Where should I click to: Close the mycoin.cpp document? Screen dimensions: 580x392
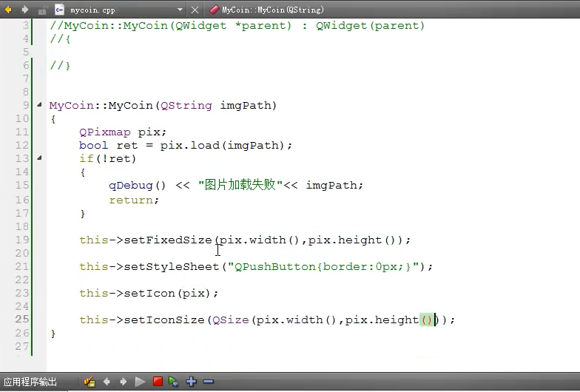(x=195, y=10)
